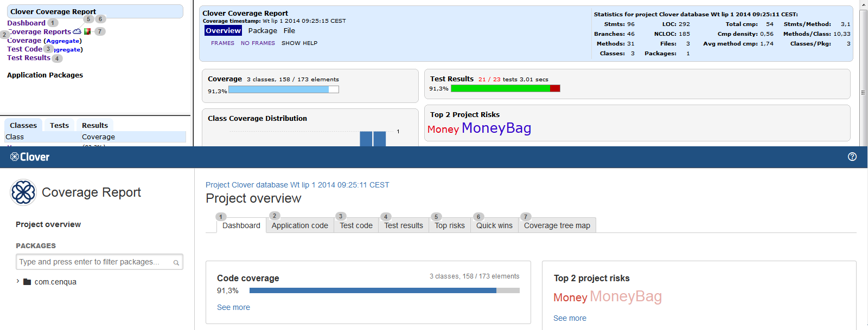Click the SHOW HELP link

(299, 43)
